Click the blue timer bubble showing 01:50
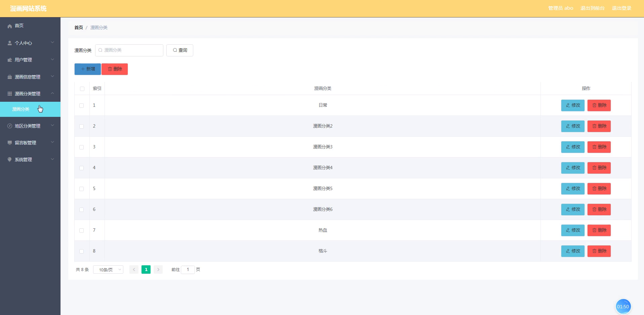The height and width of the screenshot is (315, 644). coord(623,306)
